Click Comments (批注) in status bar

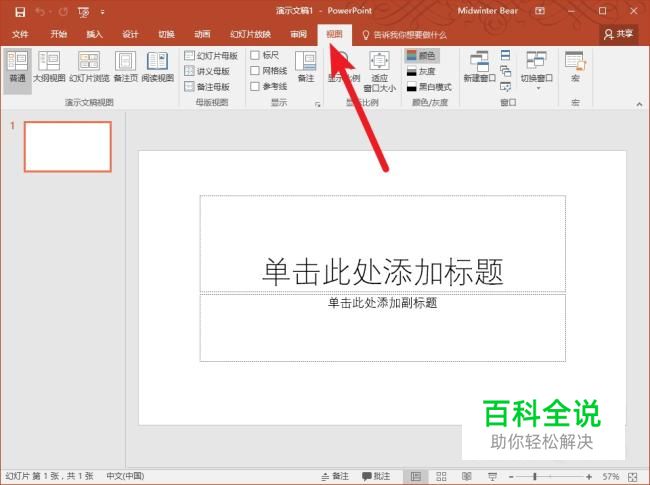click(376, 476)
